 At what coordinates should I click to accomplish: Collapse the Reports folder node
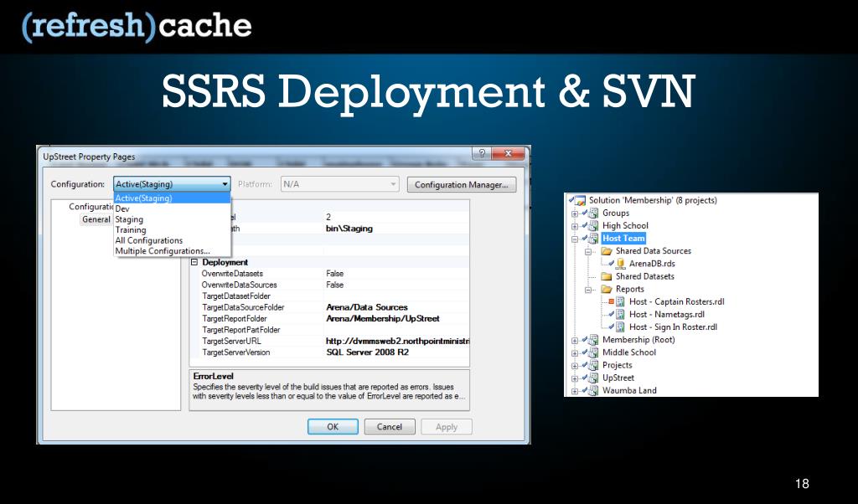coord(588,290)
